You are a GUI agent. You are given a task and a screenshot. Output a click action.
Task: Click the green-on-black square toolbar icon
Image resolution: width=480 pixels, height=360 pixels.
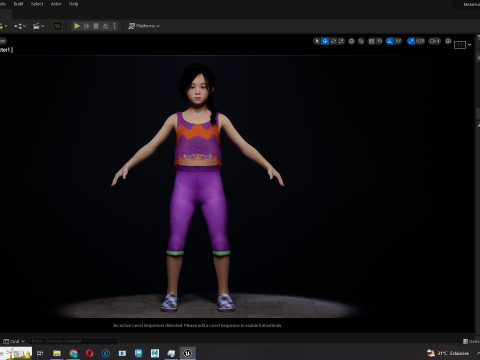point(57,26)
